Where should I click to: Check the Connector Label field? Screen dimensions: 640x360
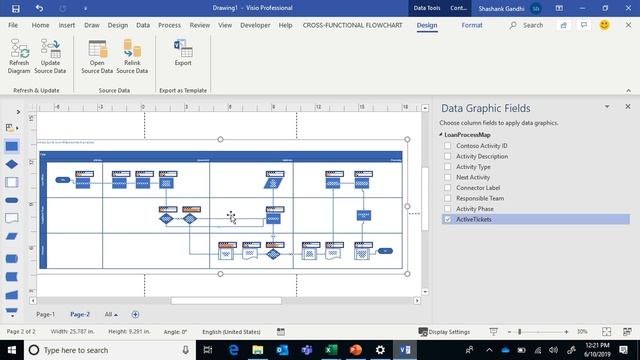[448, 188]
